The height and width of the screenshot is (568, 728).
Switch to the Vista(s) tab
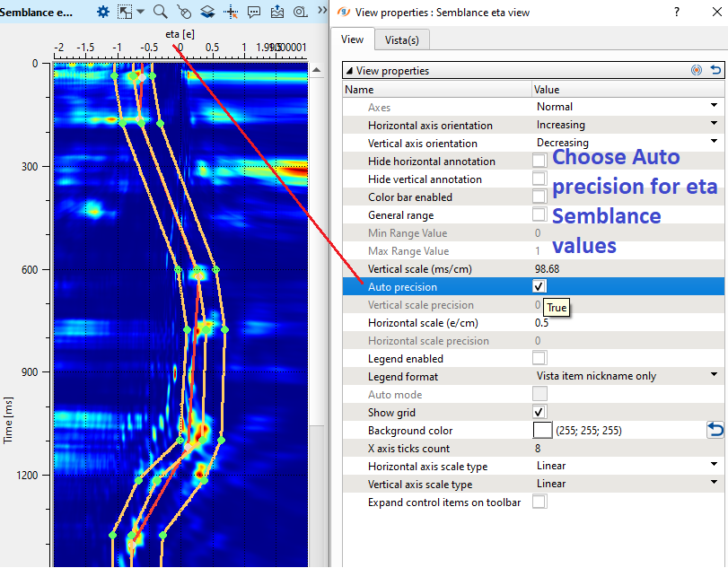coord(401,39)
